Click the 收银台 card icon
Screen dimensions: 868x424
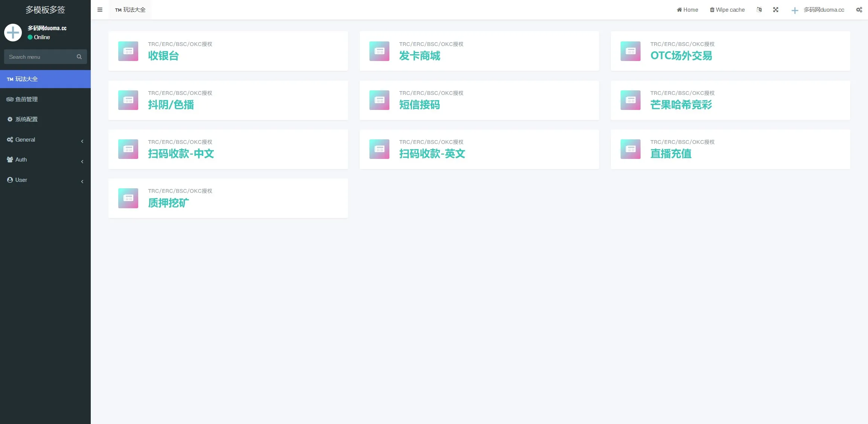[x=128, y=51]
